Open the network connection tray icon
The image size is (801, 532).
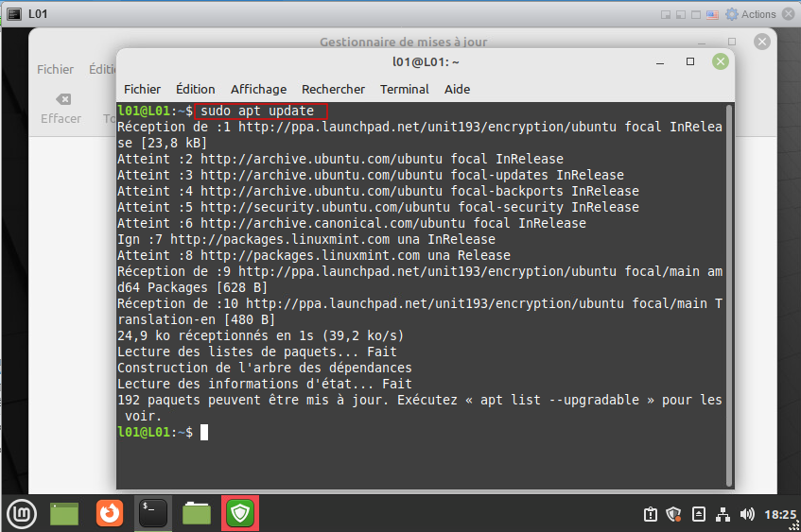click(x=723, y=514)
